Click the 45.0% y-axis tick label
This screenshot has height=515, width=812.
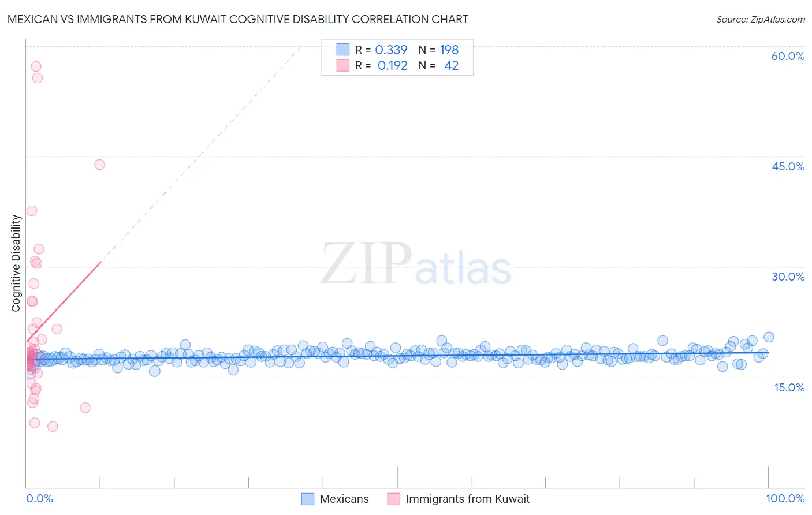[788, 166]
